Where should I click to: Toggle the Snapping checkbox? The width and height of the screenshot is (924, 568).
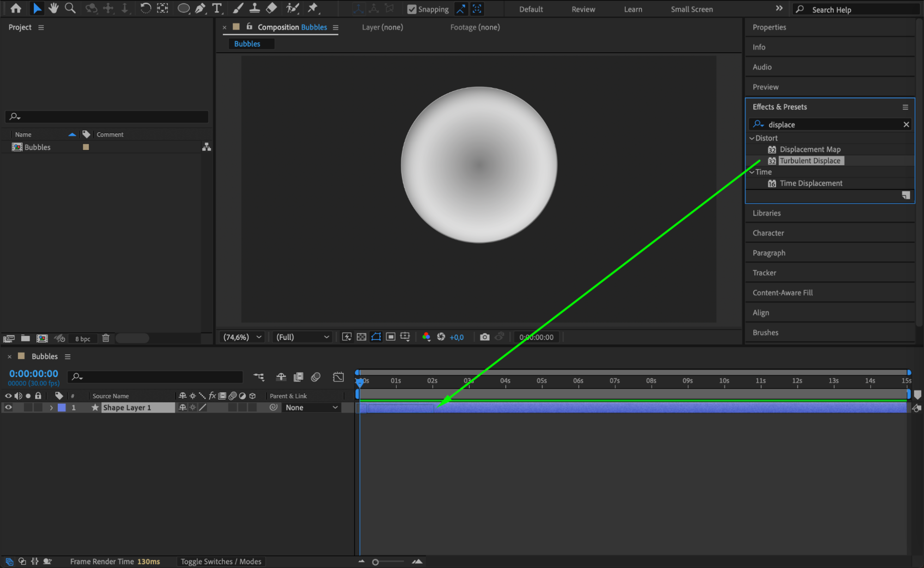tap(411, 9)
